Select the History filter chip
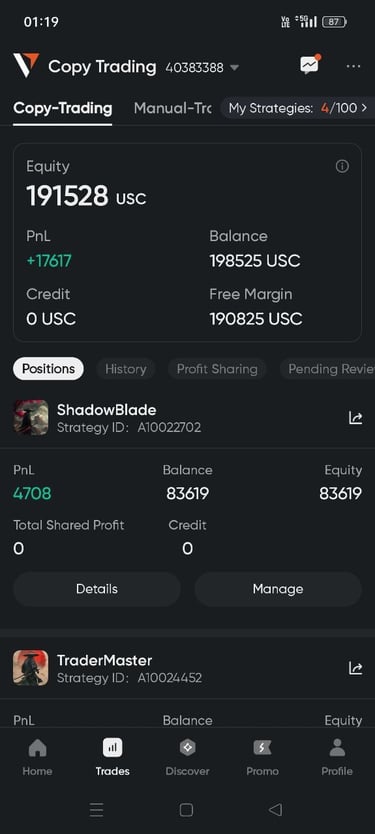The height and width of the screenshot is (834, 375). 126,369
